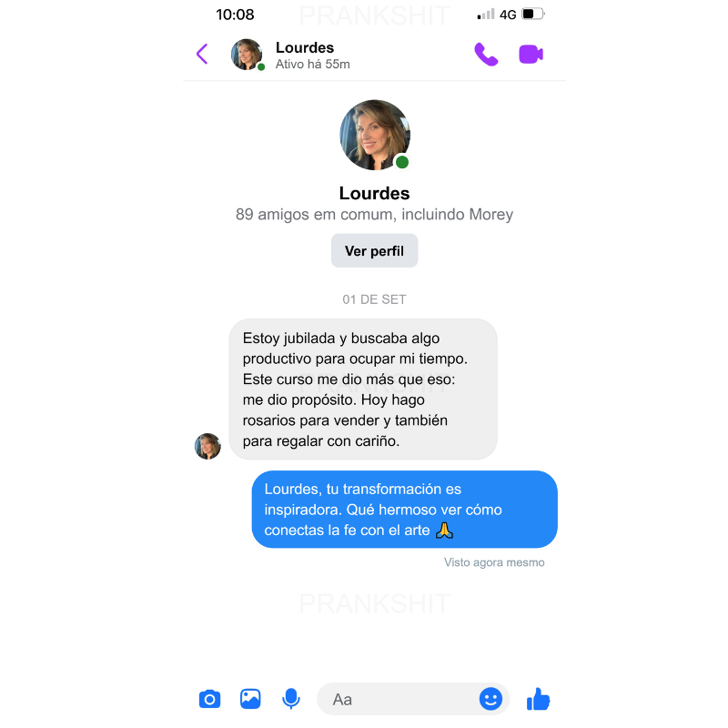Tap the Lourdes name in the header
The width and height of the screenshot is (728, 728).
pyautogui.click(x=305, y=48)
